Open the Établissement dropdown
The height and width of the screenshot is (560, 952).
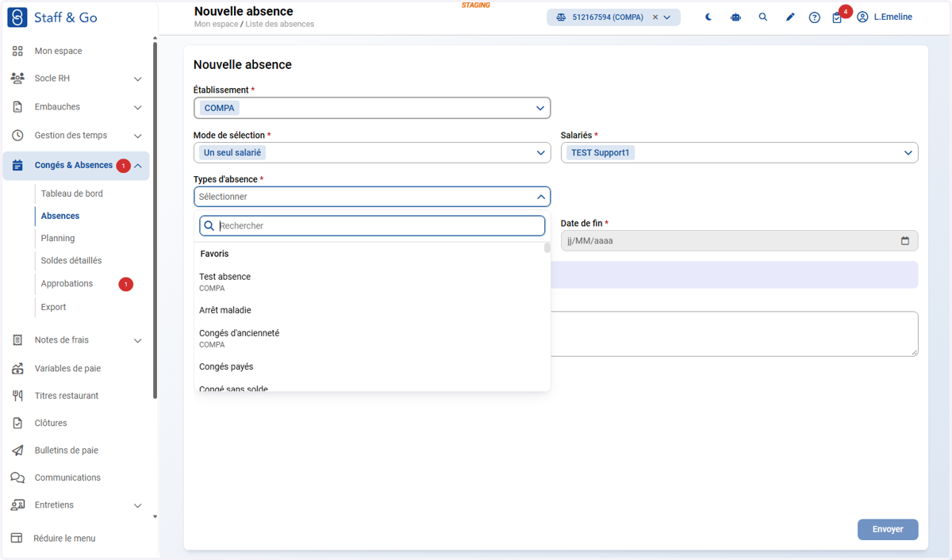pyautogui.click(x=372, y=108)
